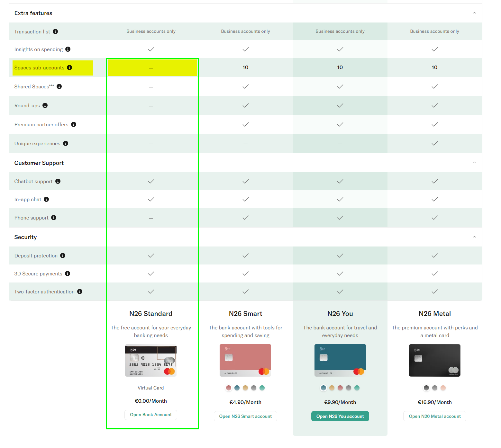This screenshot has height=448, width=501.
Task: Open Shared Spaces info tooltip icon
Action: tap(59, 86)
